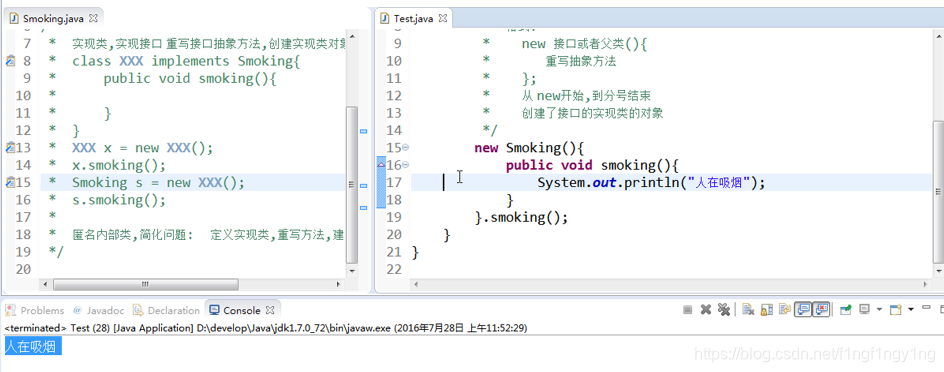Click Smoking.java vertical scrollbar thumb

[352, 185]
